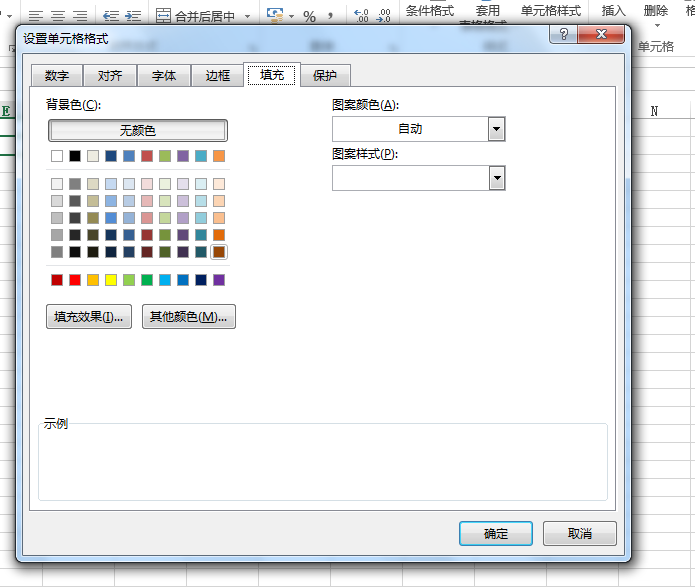Open 填充效果 fill effects

point(89,317)
